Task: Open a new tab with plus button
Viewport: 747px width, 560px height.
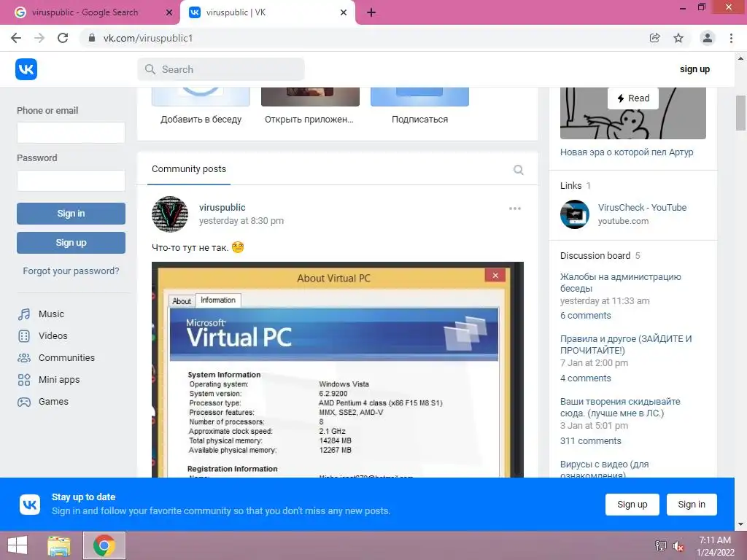Action: [371, 13]
